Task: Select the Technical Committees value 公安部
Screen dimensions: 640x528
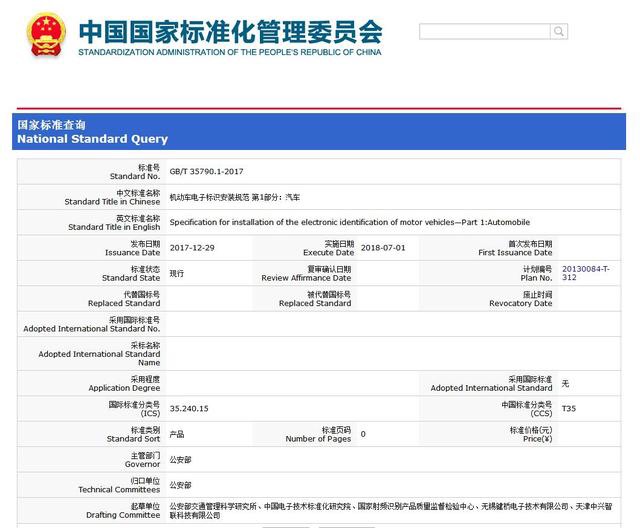Action: tap(180, 485)
